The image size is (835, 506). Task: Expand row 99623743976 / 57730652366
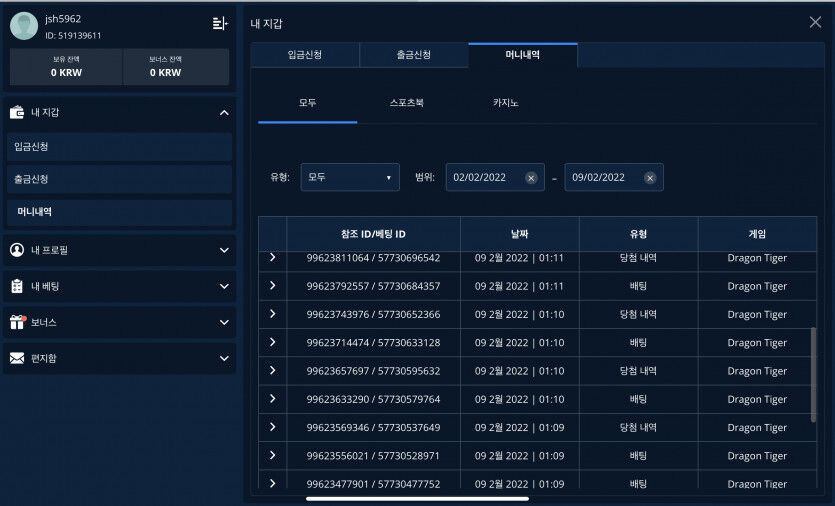point(273,314)
